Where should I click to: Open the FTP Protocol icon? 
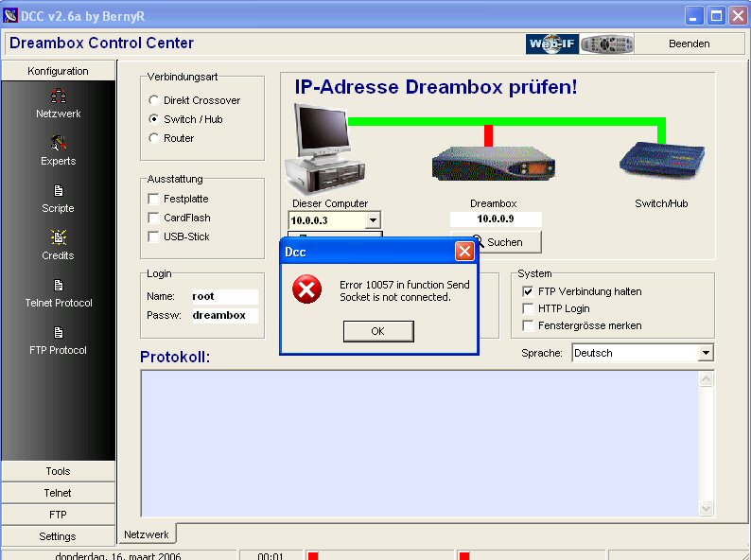pos(59,332)
